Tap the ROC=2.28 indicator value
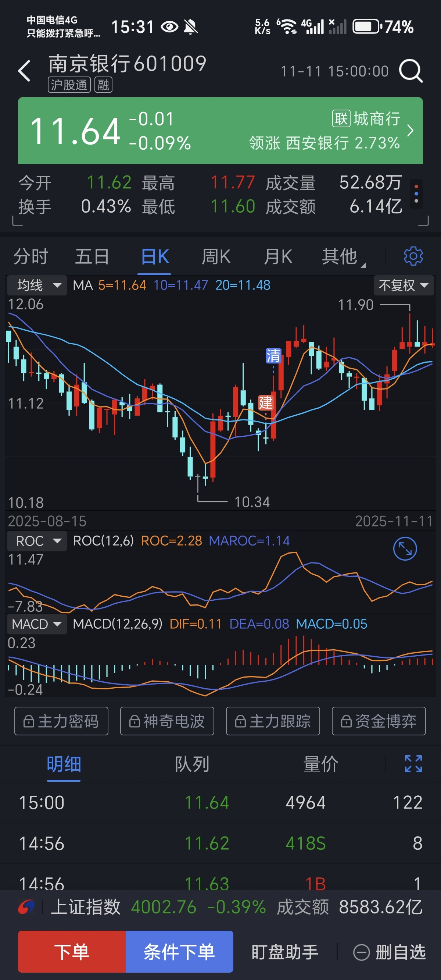The height and width of the screenshot is (980, 441). (x=172, y=541)
